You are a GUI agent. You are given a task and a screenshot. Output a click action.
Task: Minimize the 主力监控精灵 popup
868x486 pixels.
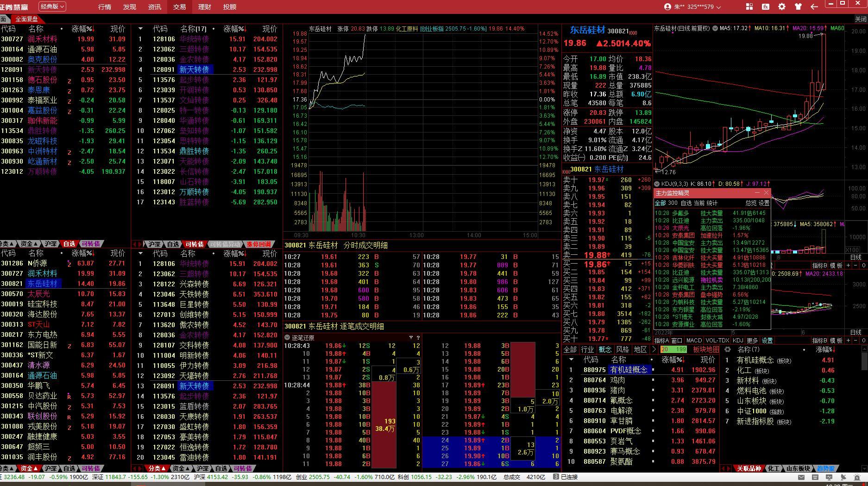click(x=757, y=193)
